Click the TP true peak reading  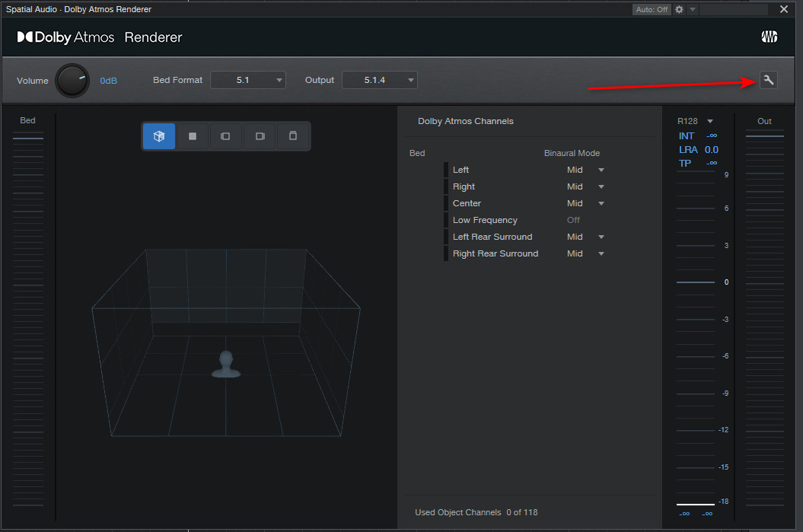click(697, 164)
